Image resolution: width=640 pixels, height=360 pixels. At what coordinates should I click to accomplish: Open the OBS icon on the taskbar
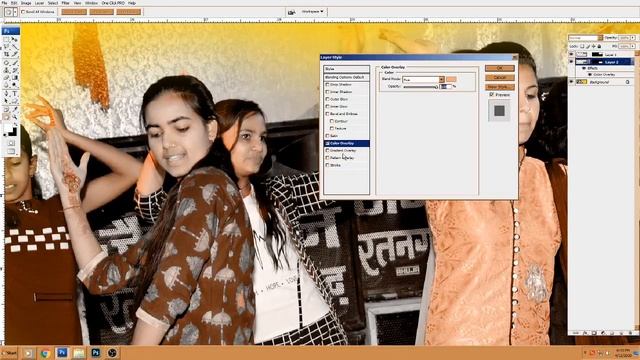pos(112,353)
